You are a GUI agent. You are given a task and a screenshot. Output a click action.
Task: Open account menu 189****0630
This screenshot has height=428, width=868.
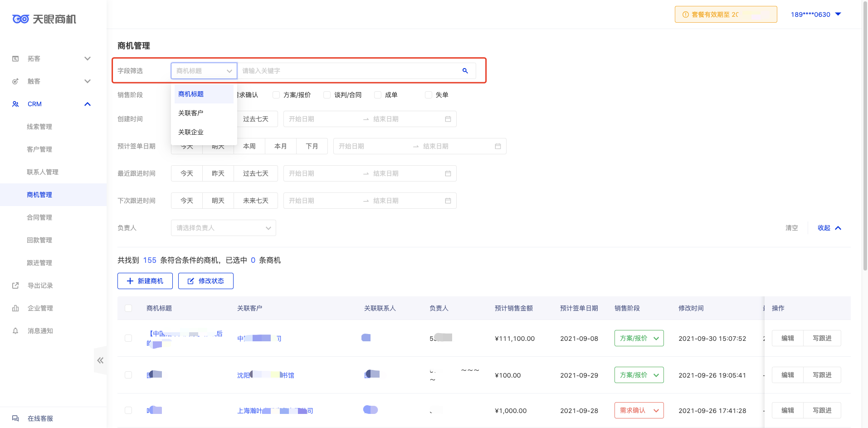point(816,15)
